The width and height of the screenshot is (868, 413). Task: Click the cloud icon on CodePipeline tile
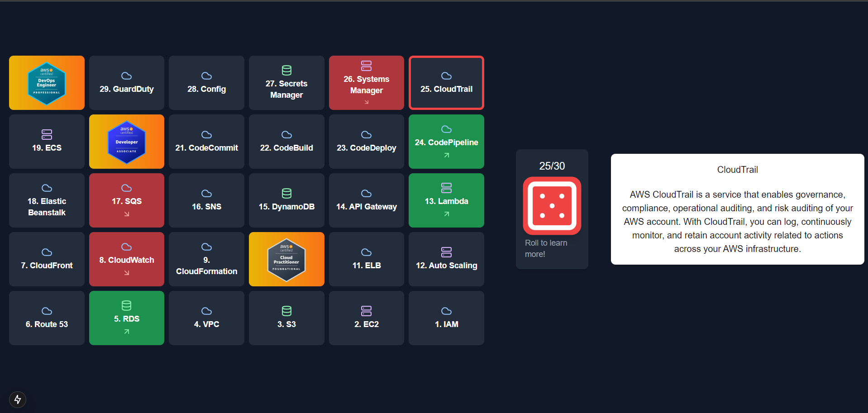447,129
